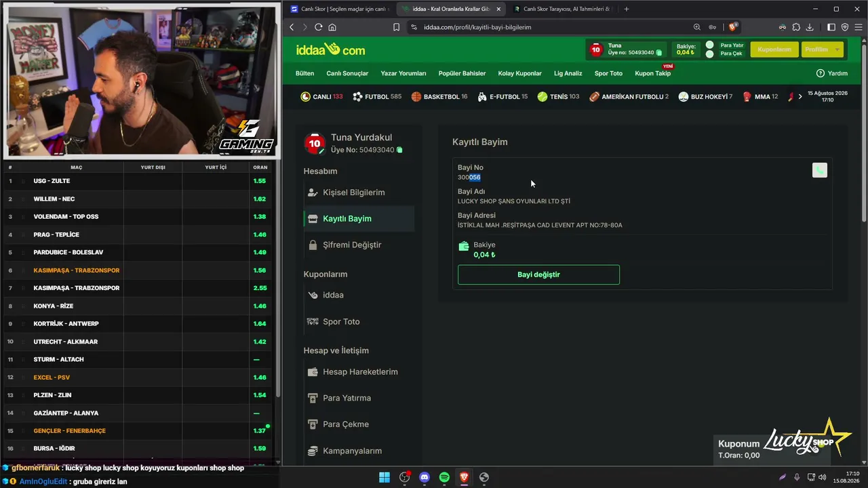Click the Para Çek link
This screenshot has width=868, height=488.
click(x=731, y=54)
